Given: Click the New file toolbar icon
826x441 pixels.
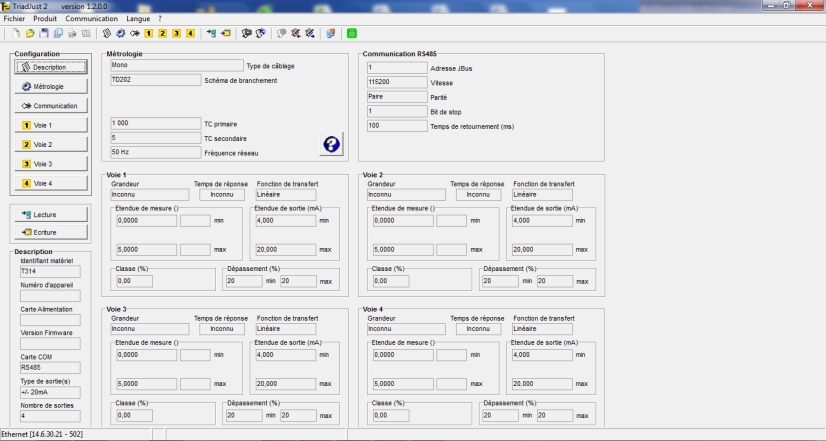Looking at the screenshot, I should (16, 33).
